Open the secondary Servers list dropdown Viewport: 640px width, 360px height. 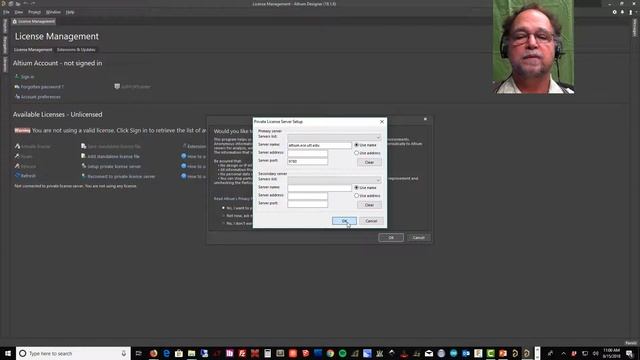pos(334,180)
